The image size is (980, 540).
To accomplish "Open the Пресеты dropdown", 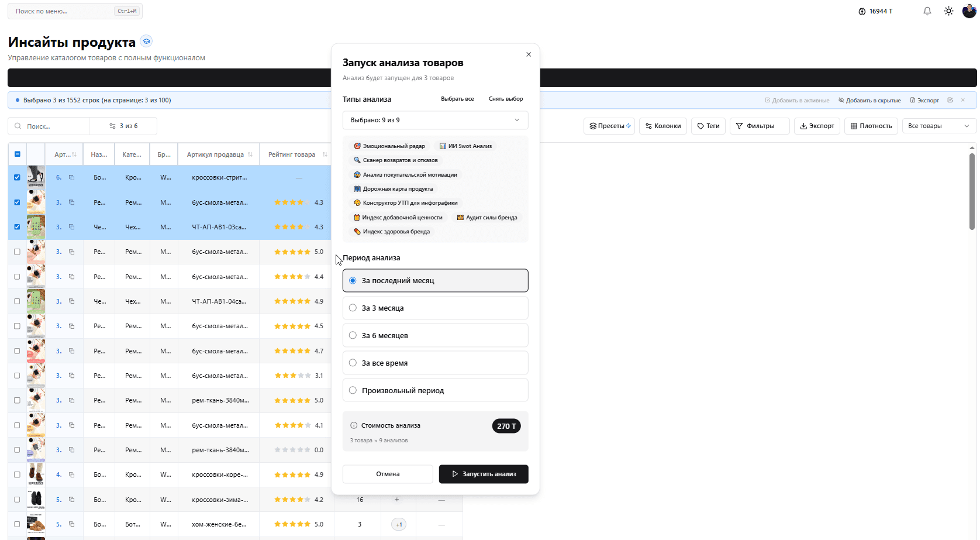I will [610, 126].
